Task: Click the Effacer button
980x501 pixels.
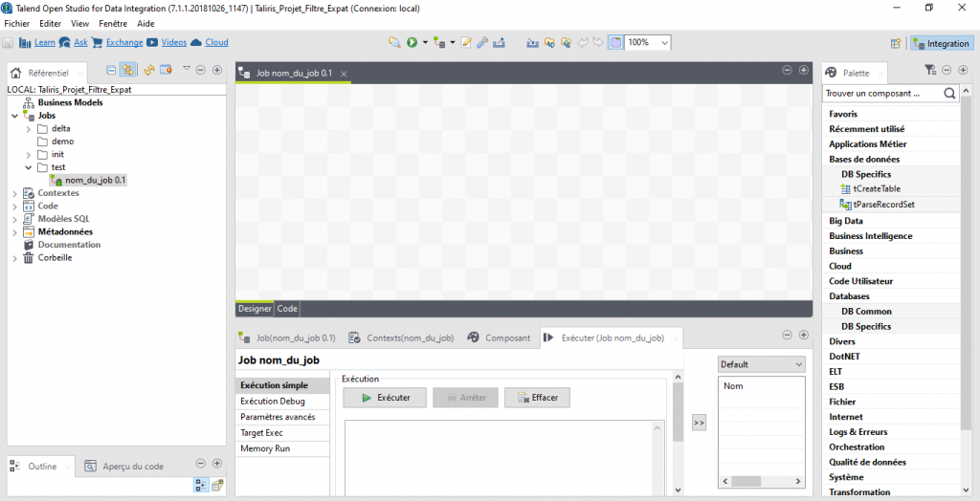Action: pyautogui.click(x=538, y=398)
